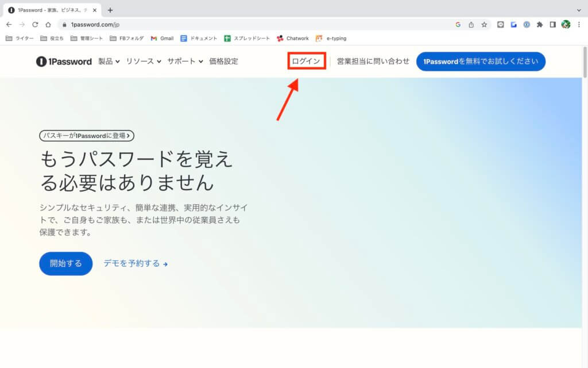Screen dimensions: 588x368
Task: Expand the tab search chevron
Action: pyautogui.click(x=579, y=10)
